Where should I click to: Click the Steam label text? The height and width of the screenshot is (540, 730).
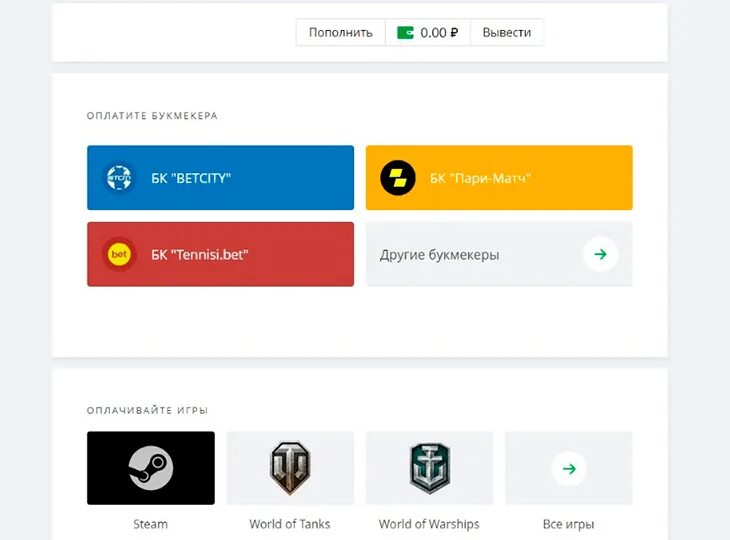150,524
